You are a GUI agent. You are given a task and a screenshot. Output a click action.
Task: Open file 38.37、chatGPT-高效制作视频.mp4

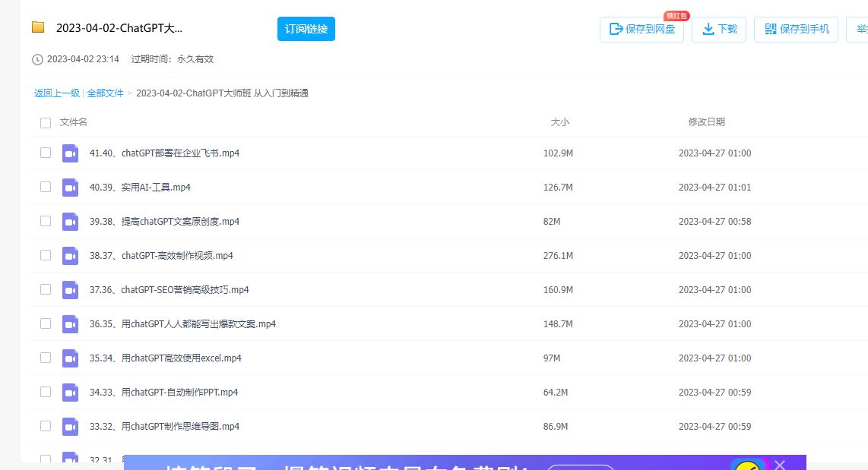coord(161,256)
